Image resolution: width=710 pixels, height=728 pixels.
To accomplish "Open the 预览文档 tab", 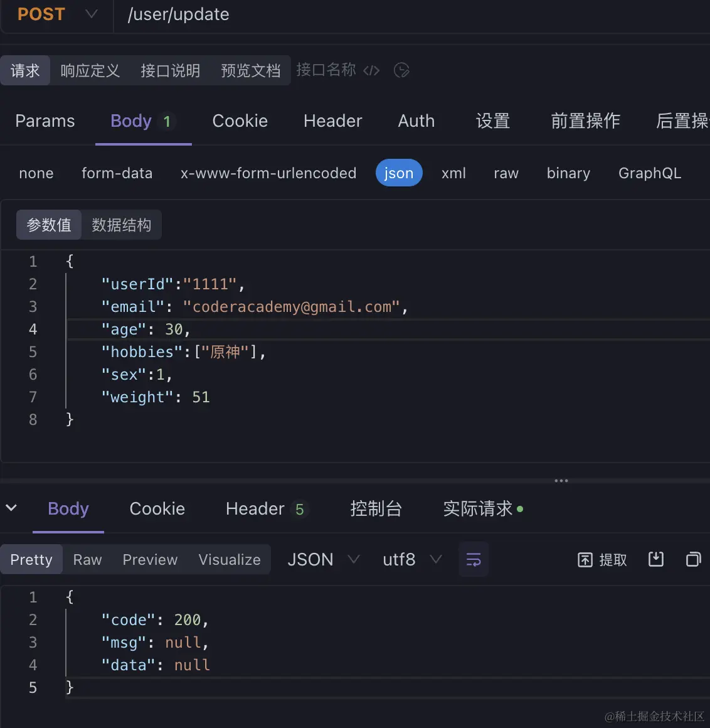I will pyautogui.click(x=251, y=70).
